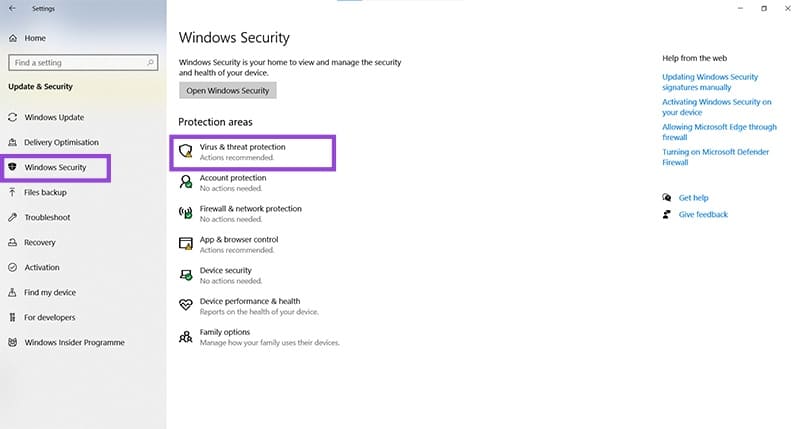
Task: Click the Find my device icon
Action: [x=13, y=292]
